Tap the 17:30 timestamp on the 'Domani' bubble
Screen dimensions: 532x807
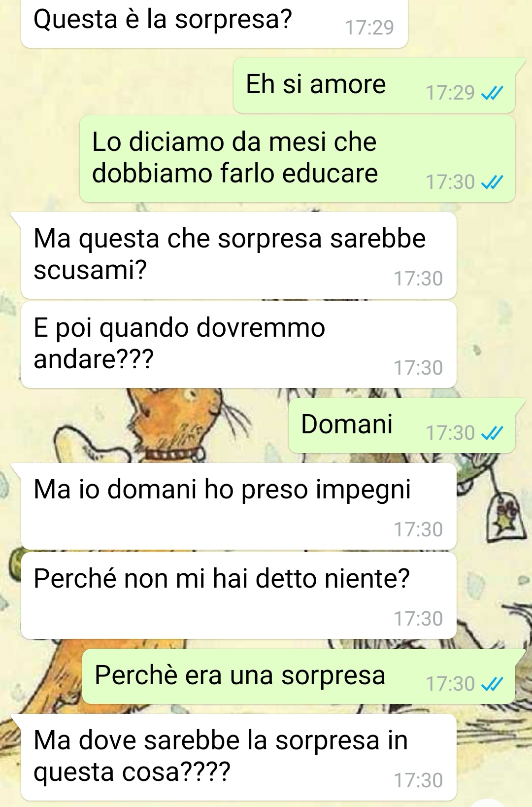[450, 433]
